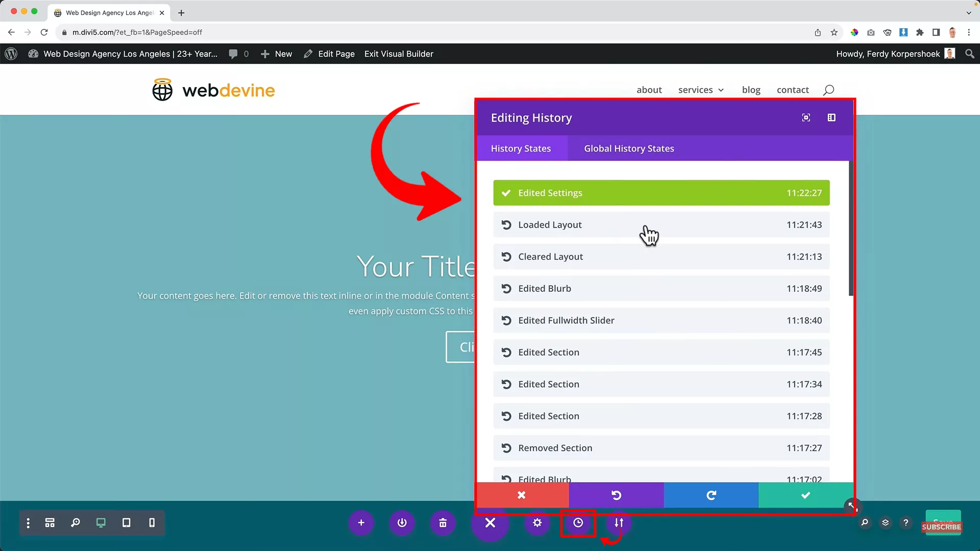980x551 pixels.
Task: Switch to phone preview mode
Action: (152, 522)
